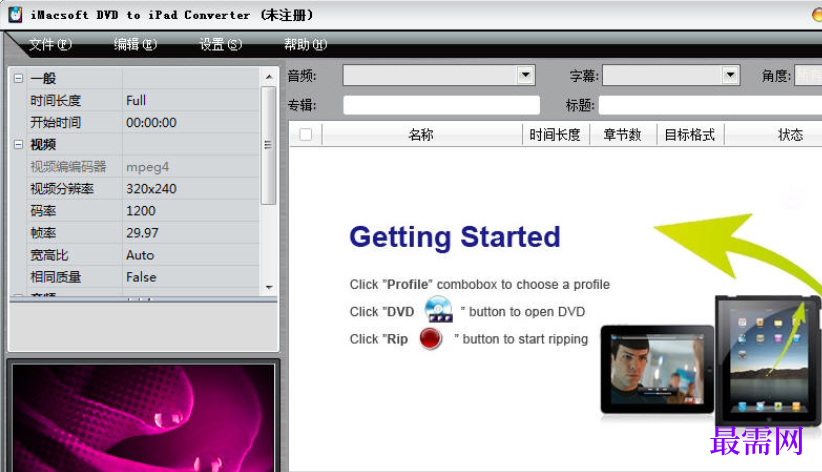This screenshot has height=472, width=822.
Task: Open the 设置(S) menu
Action: (220, 45)
